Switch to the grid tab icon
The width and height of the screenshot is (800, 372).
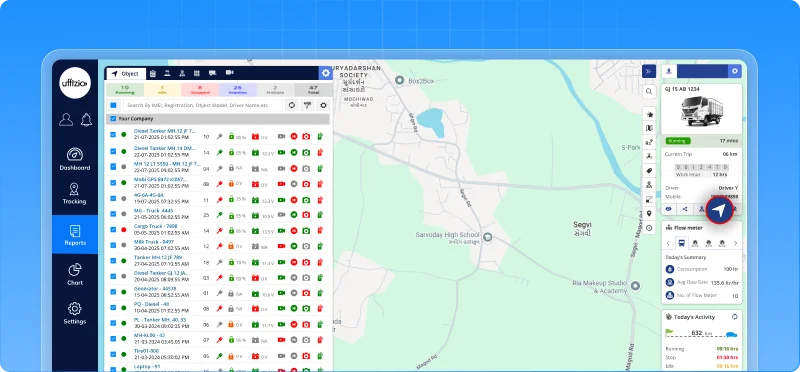196,73
